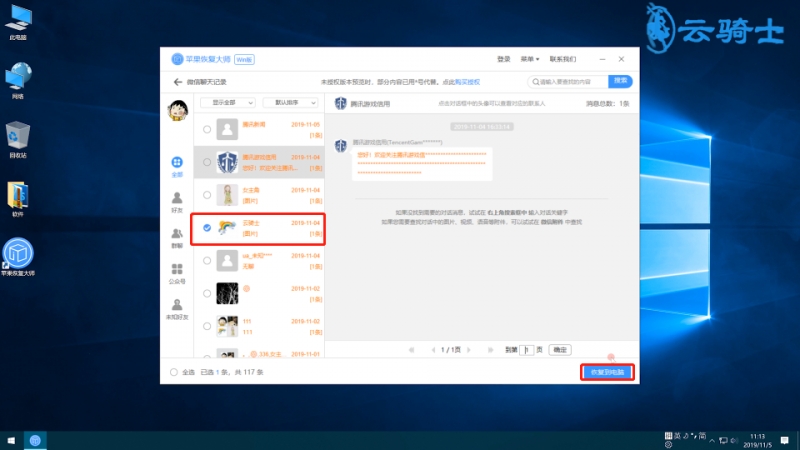Click the 苹果恢复大师 app logo in title bar
Image resolution: width=800 pixels, height=450 pixels.
(x=177, y=59)
